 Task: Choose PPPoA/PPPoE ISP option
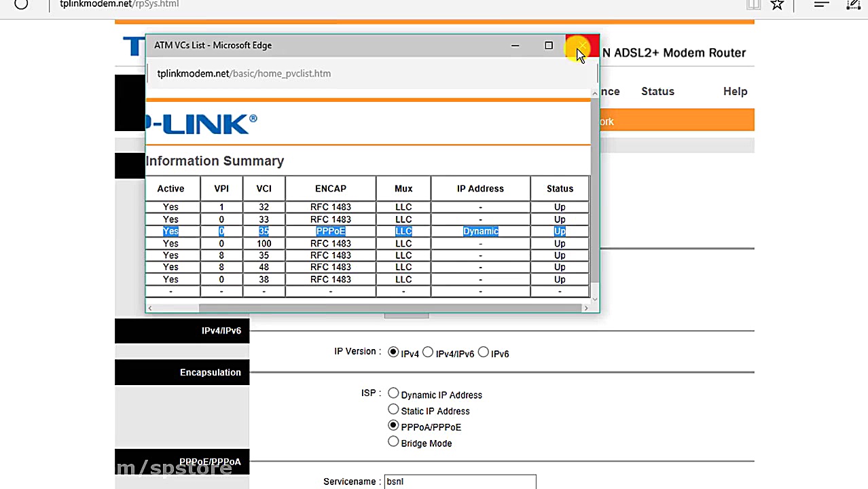click(x=393, y=426)
